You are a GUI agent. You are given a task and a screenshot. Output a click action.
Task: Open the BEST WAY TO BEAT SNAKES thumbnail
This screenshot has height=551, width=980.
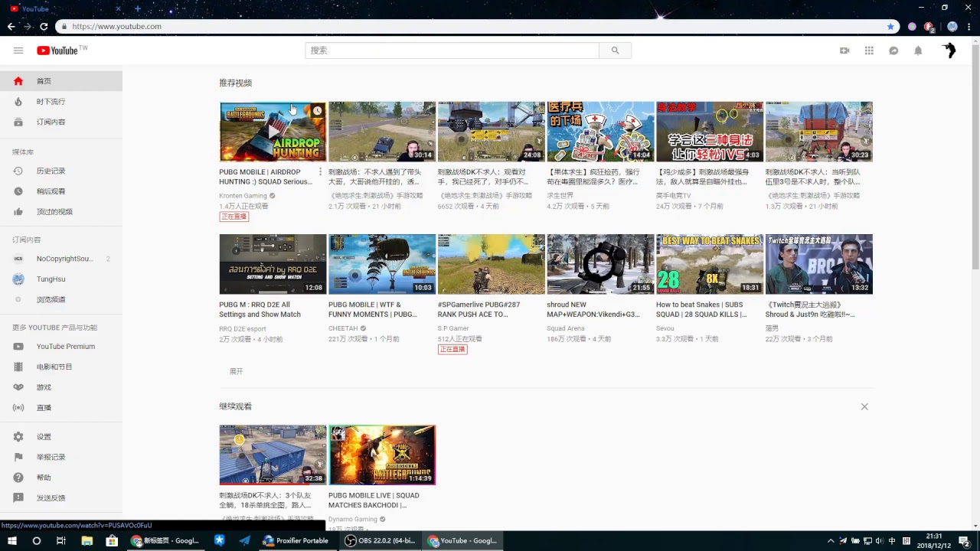(x=710, y=264)
